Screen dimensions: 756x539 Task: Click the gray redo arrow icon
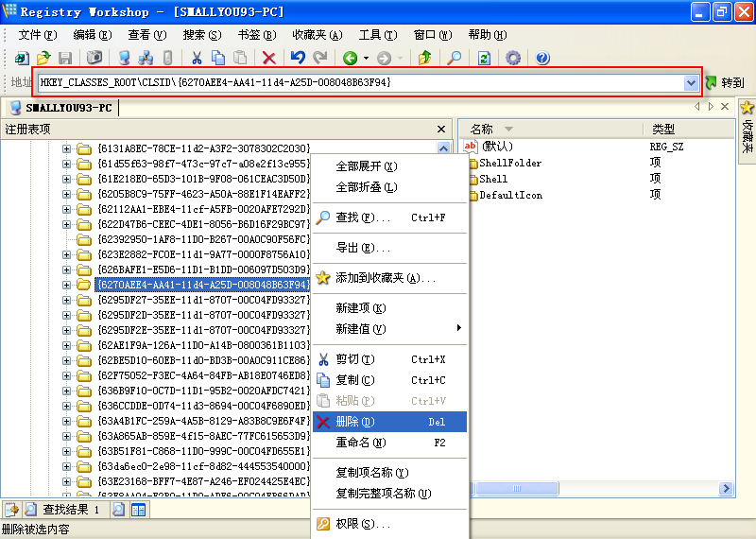319,58
